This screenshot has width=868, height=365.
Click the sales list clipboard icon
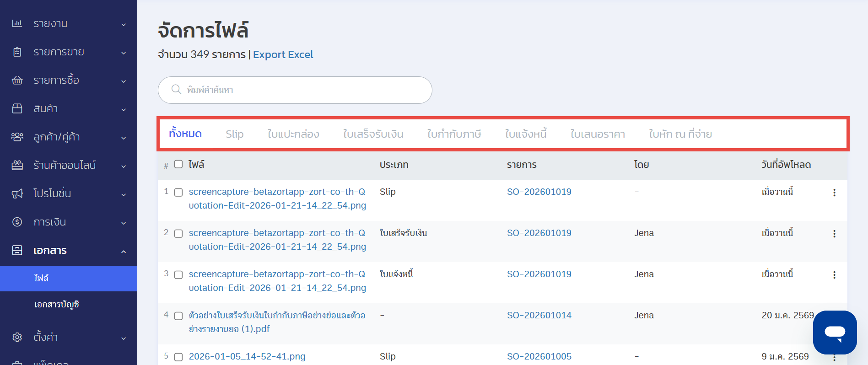coord(17,52)
